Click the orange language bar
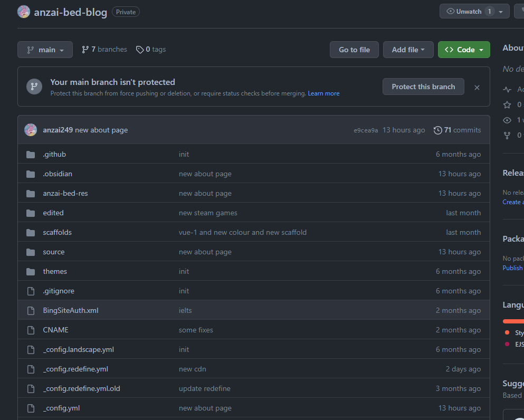 coord(513,321)
